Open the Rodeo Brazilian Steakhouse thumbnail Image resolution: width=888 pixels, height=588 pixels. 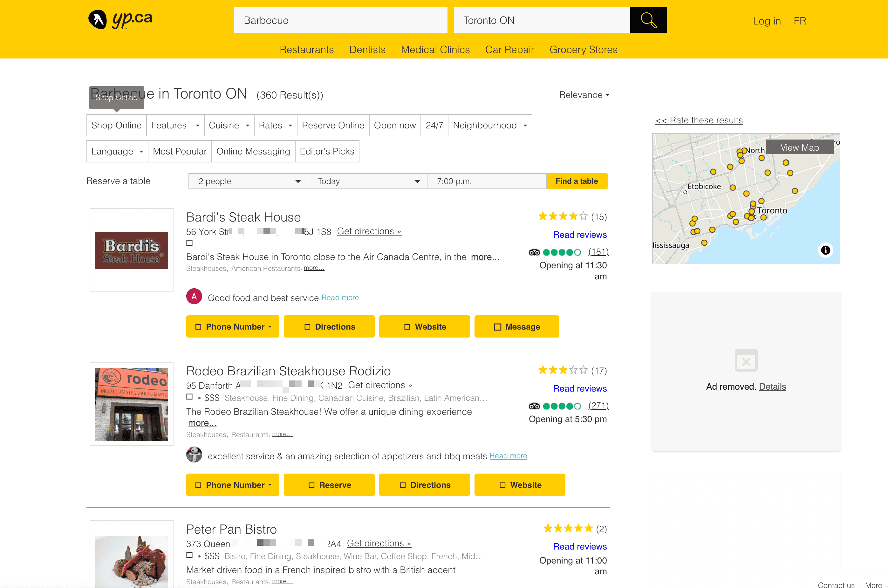click(131, 404)
